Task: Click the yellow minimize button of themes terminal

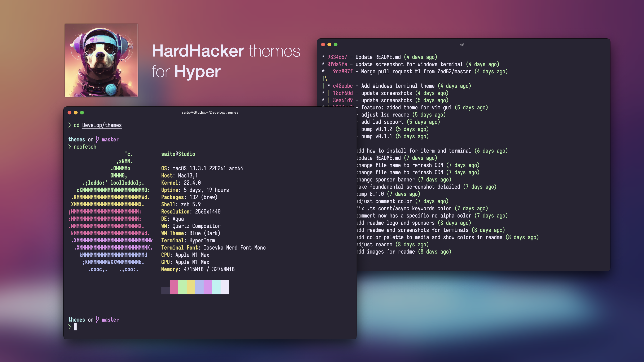Action: pyautogui.click(x=76, y=113)
